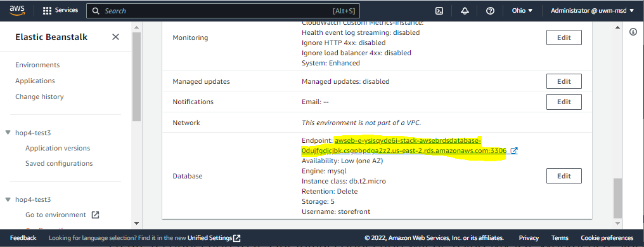
Task: Open the info panel icon
Action: [x=633, y=32]
